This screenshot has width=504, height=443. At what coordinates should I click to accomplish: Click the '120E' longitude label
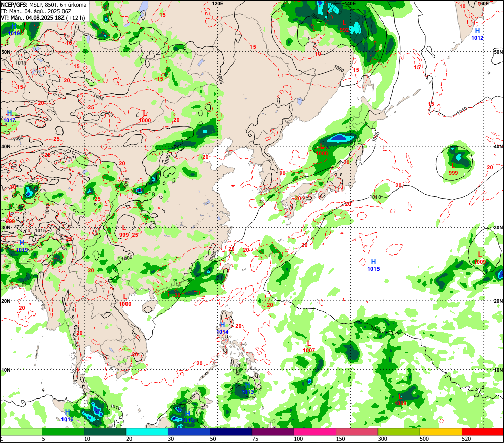coord(218,3)
